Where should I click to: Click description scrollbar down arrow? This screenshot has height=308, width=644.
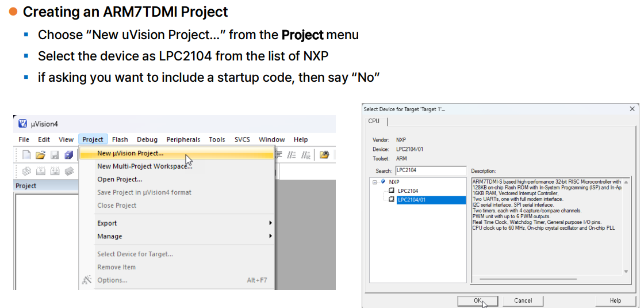(x=626, y=271)
